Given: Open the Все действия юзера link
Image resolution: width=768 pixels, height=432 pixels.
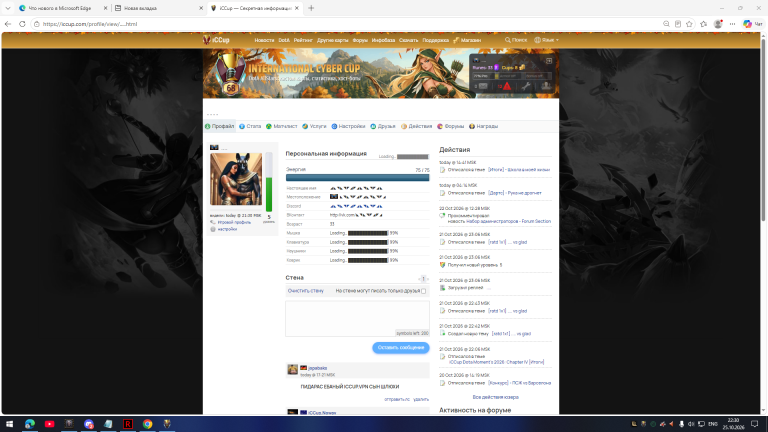Looking at the screenshot, I should pos(495,397).
